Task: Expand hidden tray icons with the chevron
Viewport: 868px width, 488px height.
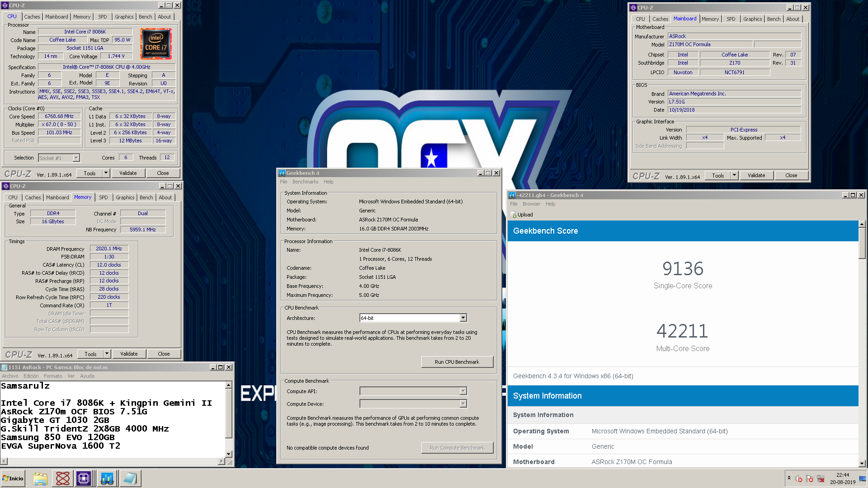Action: pos(789,478)
